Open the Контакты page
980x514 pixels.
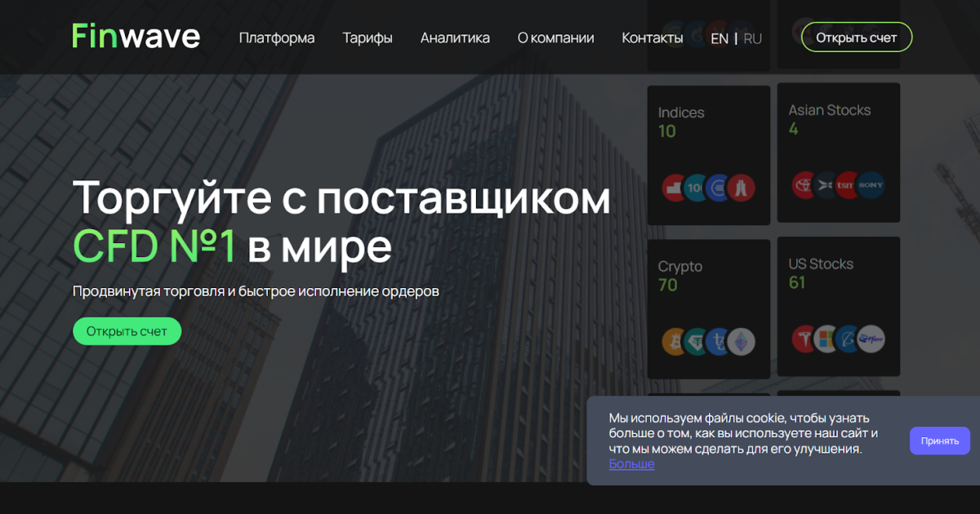[x=653, y=38]
